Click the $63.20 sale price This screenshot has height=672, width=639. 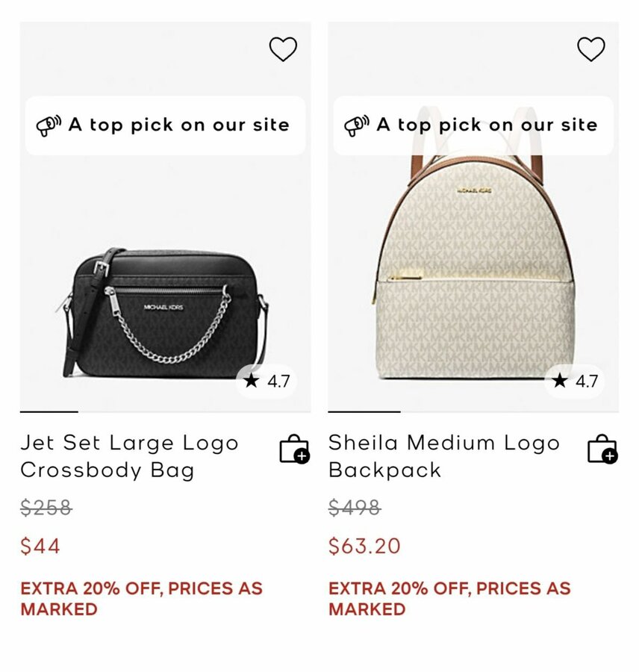(x=364, y=547)
